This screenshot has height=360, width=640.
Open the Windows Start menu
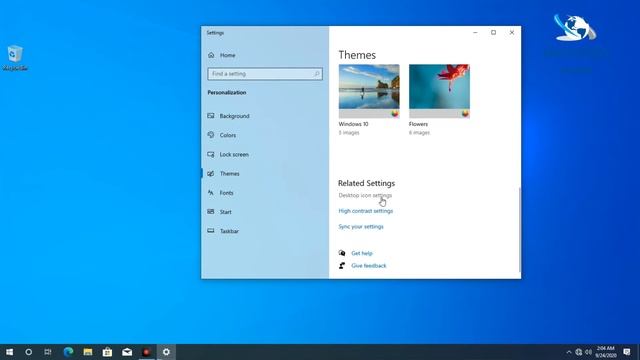9,352
